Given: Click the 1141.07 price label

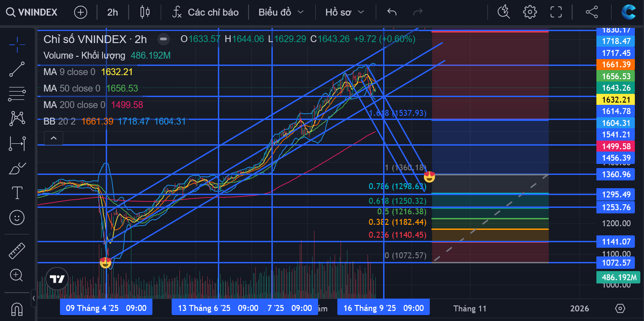Looking at the screenshot, I should [616, 241].
